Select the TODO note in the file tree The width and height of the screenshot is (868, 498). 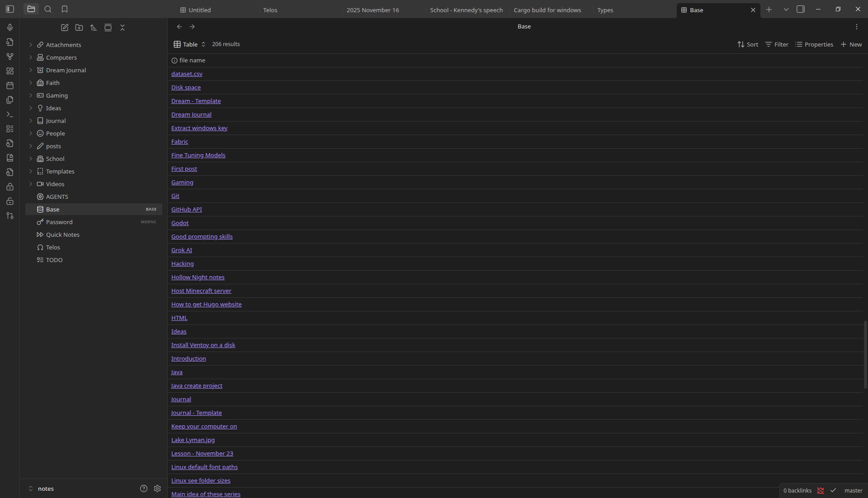[54, 260]
